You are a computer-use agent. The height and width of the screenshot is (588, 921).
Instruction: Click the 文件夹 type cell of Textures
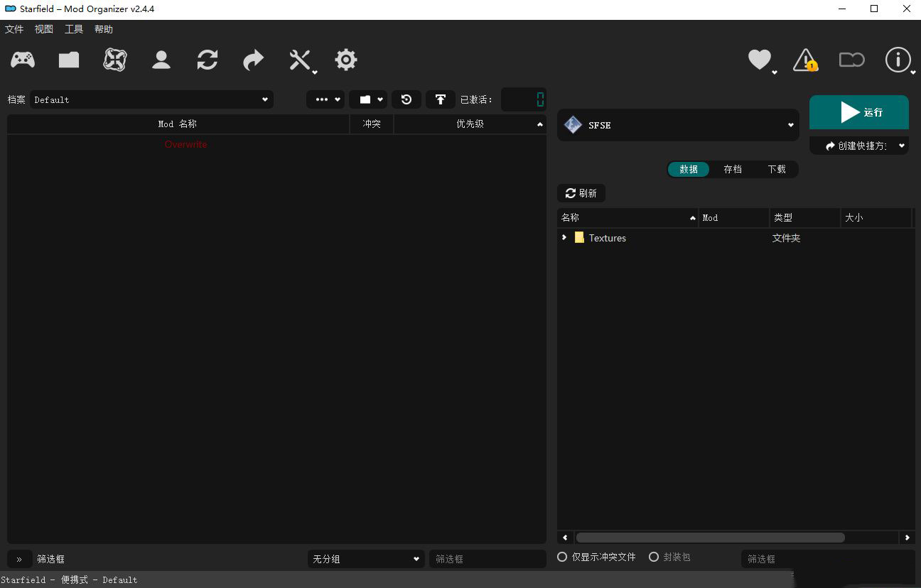(x=786, y=238)
